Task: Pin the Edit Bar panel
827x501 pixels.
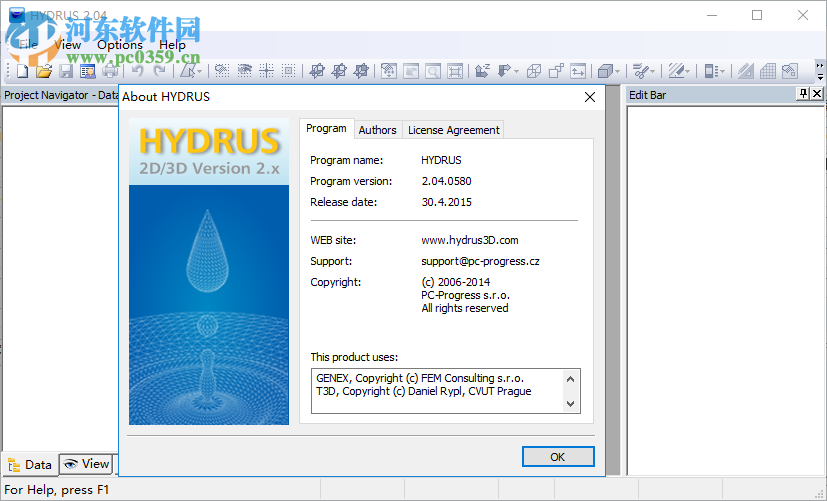Action: tap(803, 94)
